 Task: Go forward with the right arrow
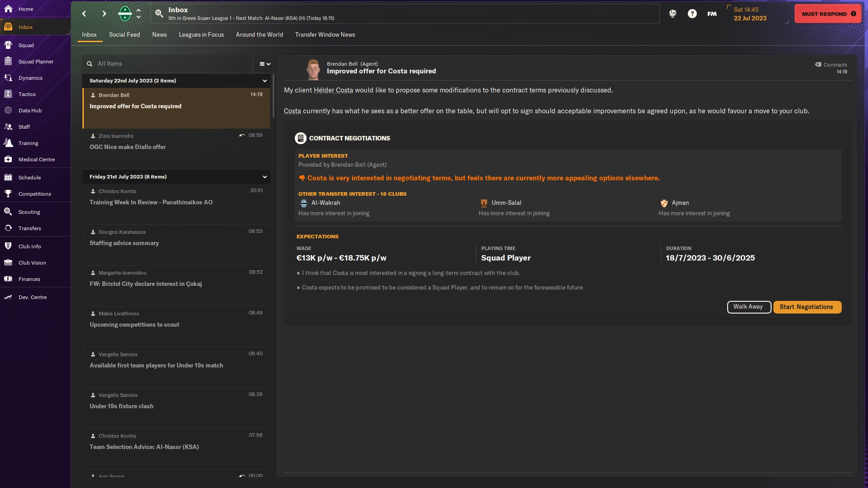pyautogui.click(x=104, y=14)
